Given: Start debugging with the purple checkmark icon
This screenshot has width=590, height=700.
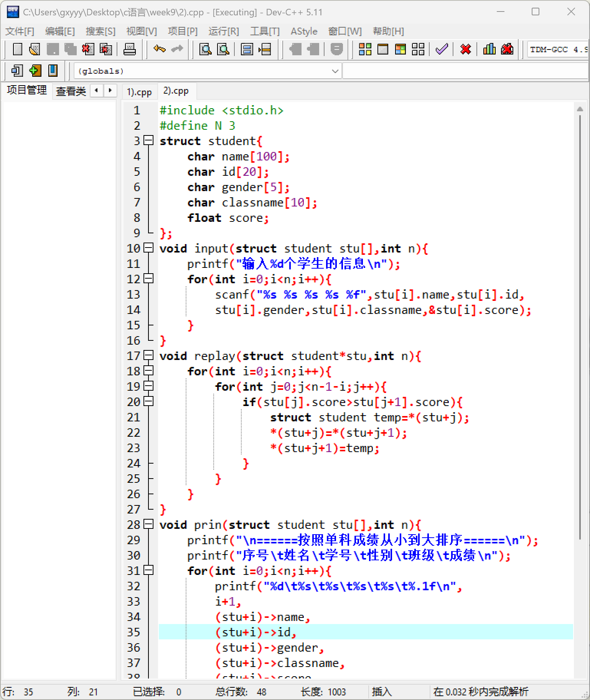Looking at the screenshot, I should click(442, 49).
